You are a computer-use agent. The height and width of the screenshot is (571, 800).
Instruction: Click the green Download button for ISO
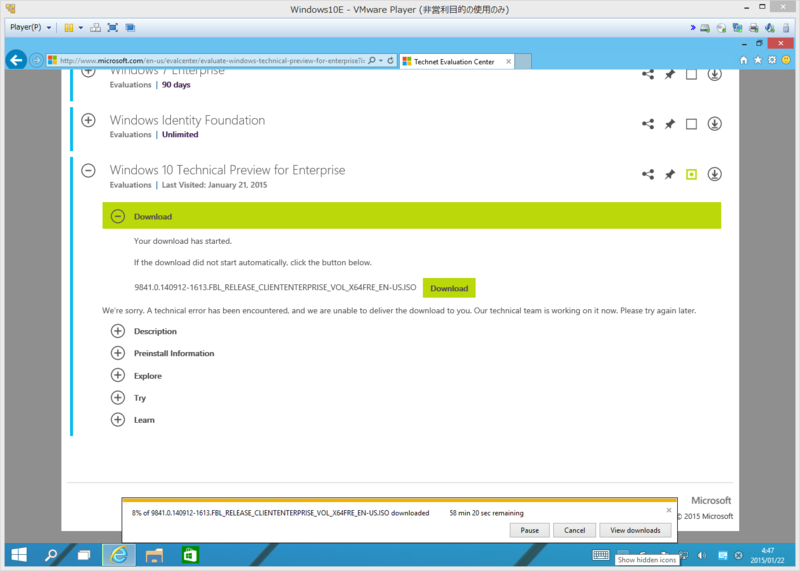click(x=449, y=288)
